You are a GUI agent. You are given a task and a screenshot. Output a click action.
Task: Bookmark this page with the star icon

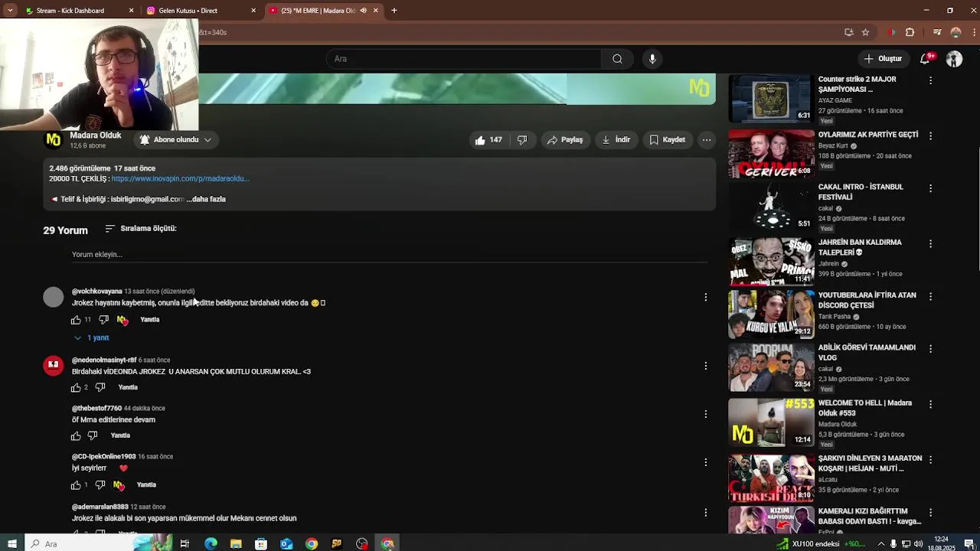click(x=865, y=32)
